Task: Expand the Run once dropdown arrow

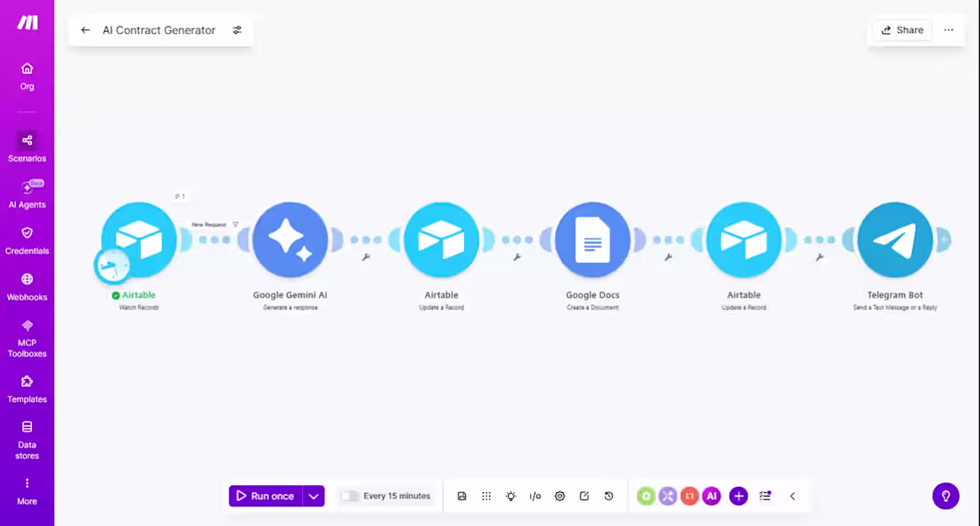Action: 314,496
